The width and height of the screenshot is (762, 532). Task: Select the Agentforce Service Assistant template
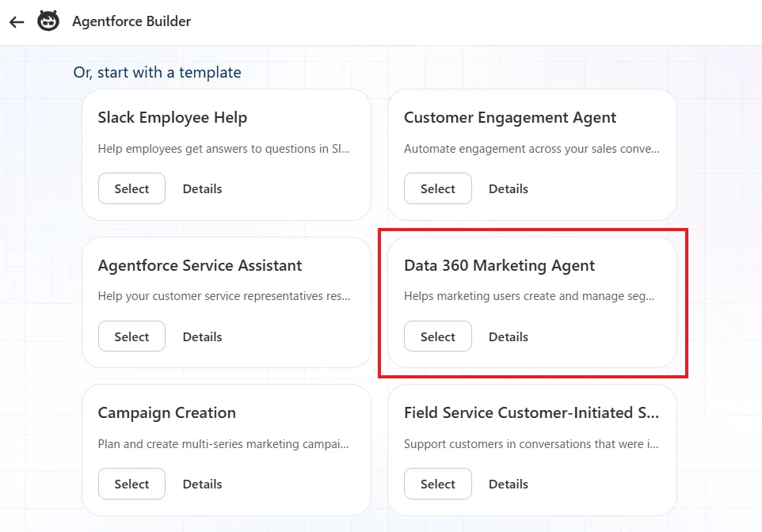131,336
